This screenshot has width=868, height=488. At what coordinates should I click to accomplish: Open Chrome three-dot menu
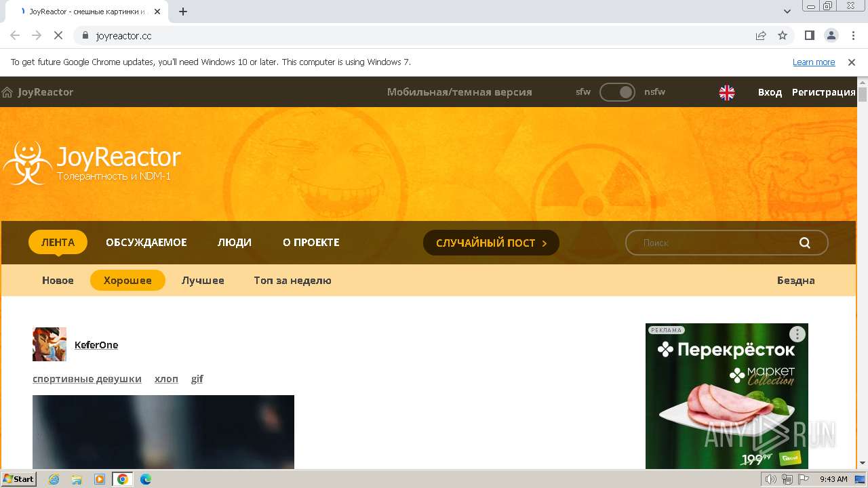pos(852,35)
